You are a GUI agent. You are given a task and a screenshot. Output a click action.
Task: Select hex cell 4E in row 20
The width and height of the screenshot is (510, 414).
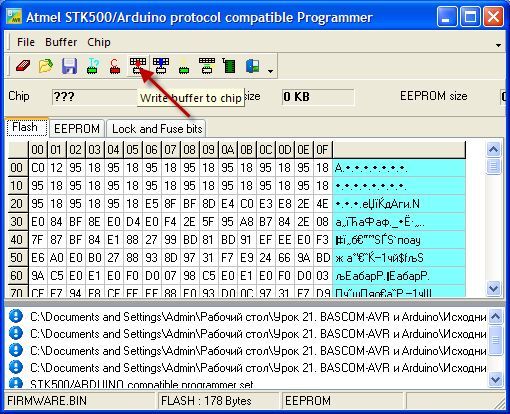(x=322, y=204)
